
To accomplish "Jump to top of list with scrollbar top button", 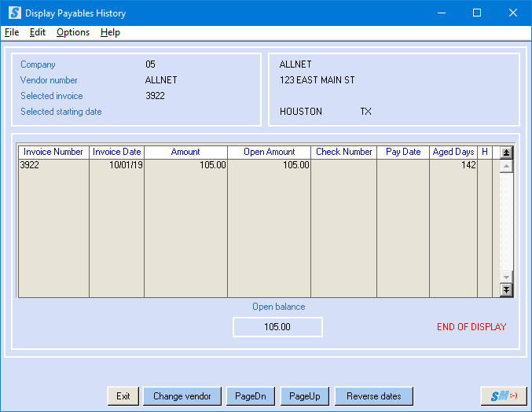I will (506, 153).
